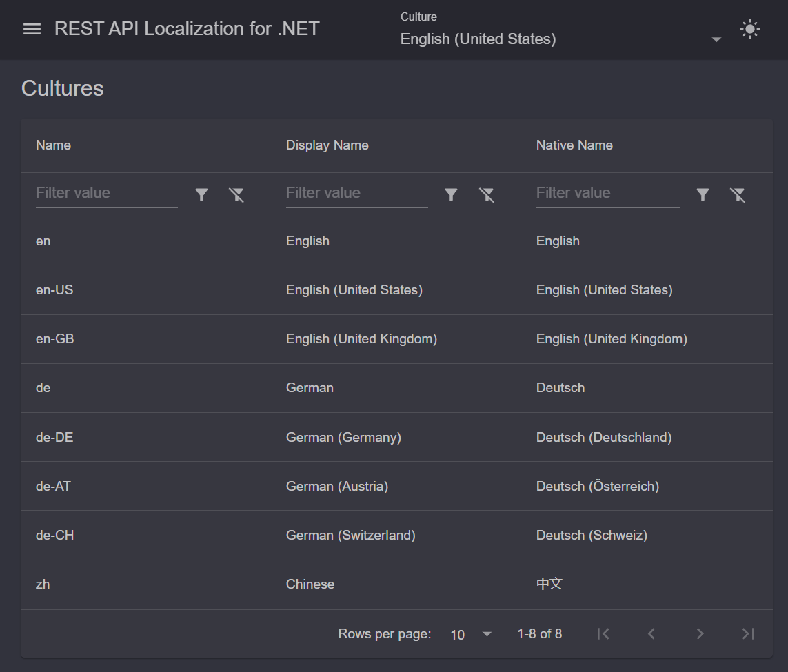
Task: Apply filter on the Name column
Action: click(x=201, y=194)
